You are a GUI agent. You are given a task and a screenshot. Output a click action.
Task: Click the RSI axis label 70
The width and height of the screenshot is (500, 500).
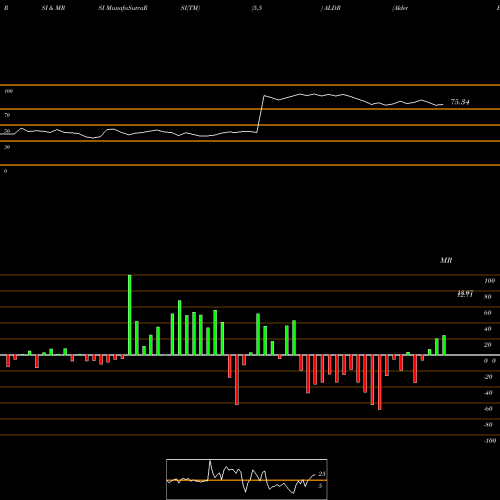(x=7, y=115)
